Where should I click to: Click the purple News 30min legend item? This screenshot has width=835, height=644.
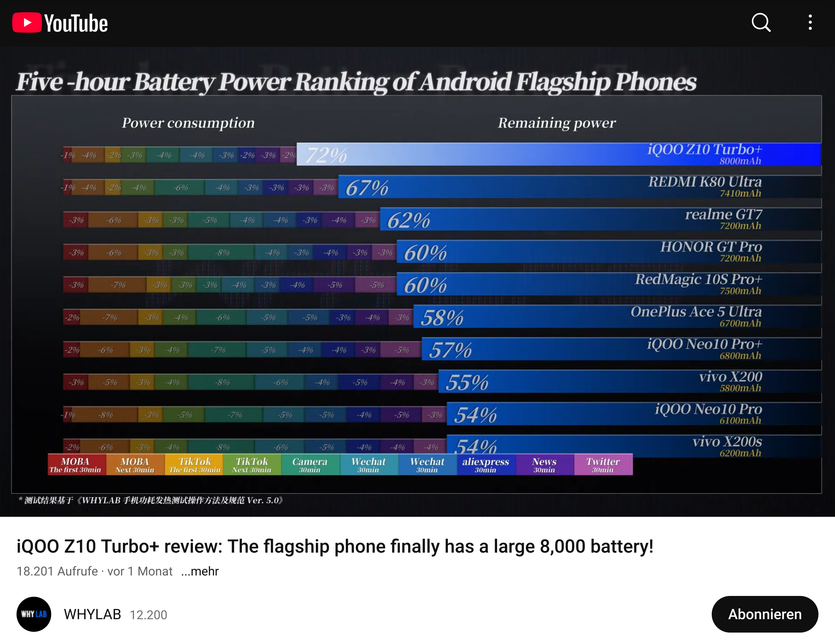click(x=545, y=465)
